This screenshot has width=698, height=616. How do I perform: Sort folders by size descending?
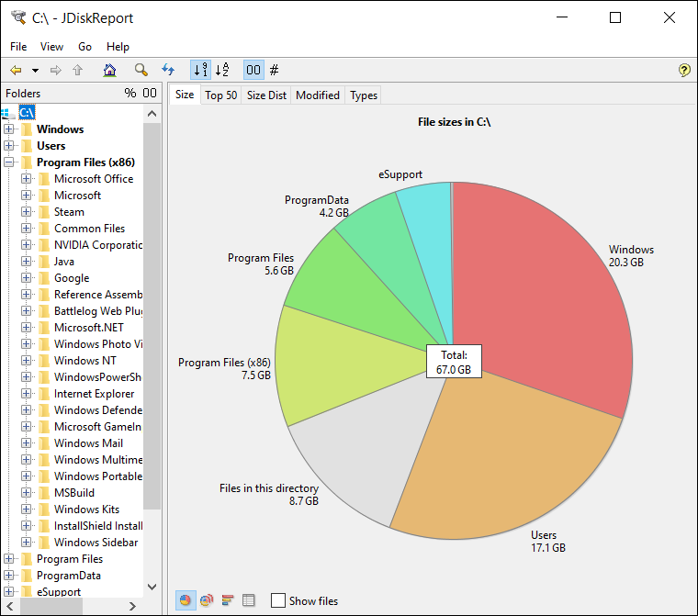(x=201, y=70)
